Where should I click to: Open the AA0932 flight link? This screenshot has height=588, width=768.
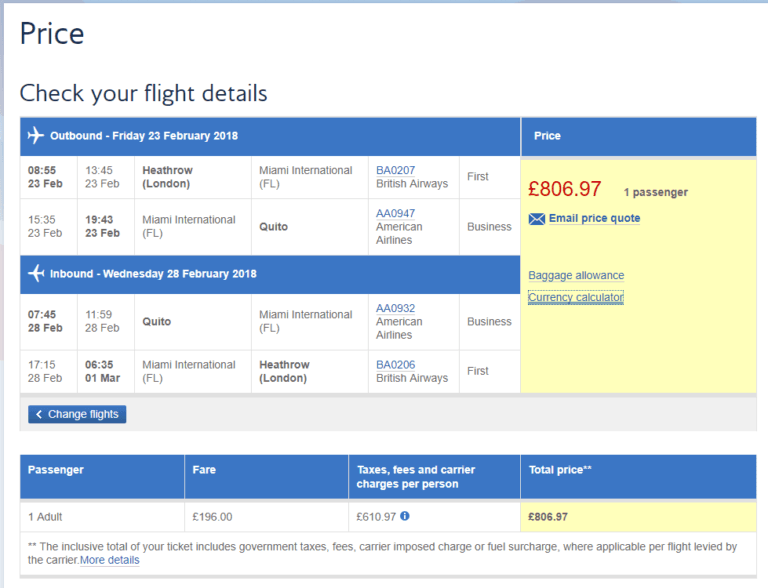(395, 308)
